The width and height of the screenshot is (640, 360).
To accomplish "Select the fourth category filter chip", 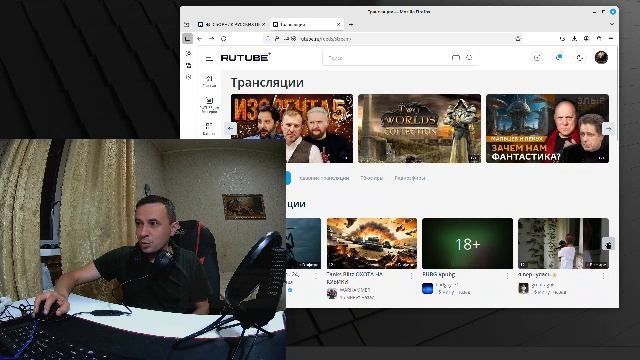I will (410, 178).
